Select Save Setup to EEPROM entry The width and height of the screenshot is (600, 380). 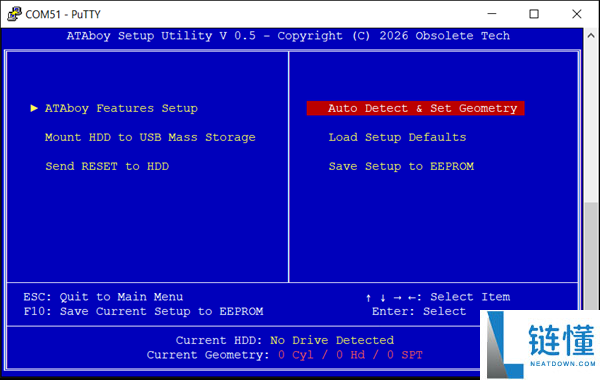[x=401, y=166]
